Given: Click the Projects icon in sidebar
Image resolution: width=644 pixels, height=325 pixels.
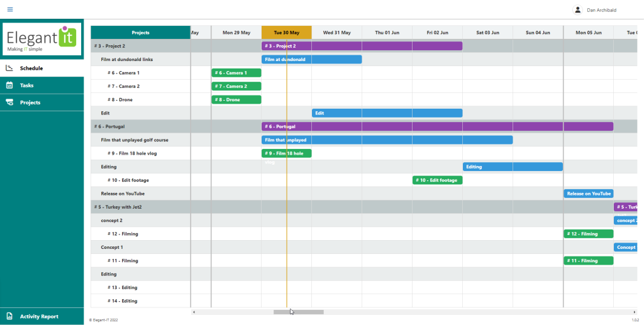Looking at the screenshot, I should coord(9,102).
